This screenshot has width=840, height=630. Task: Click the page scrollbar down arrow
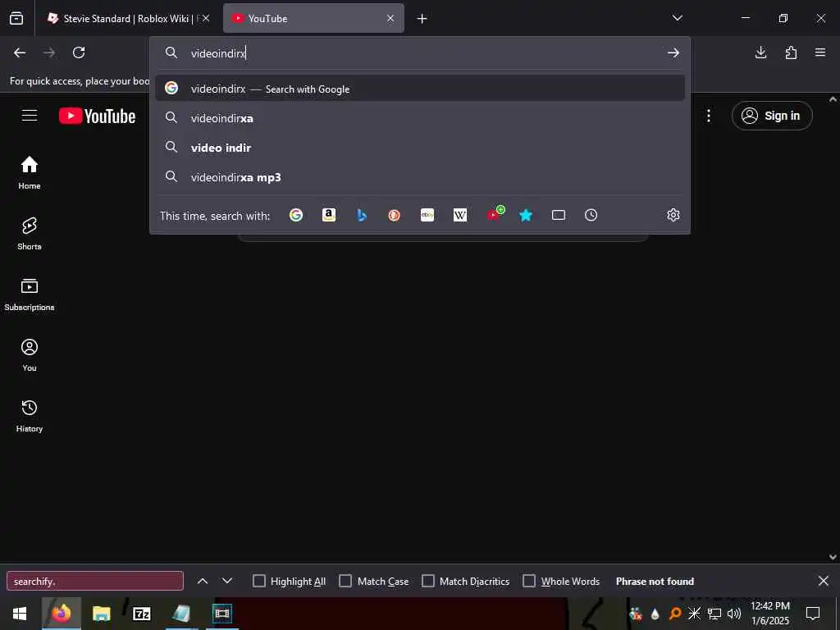click(833, 557)
